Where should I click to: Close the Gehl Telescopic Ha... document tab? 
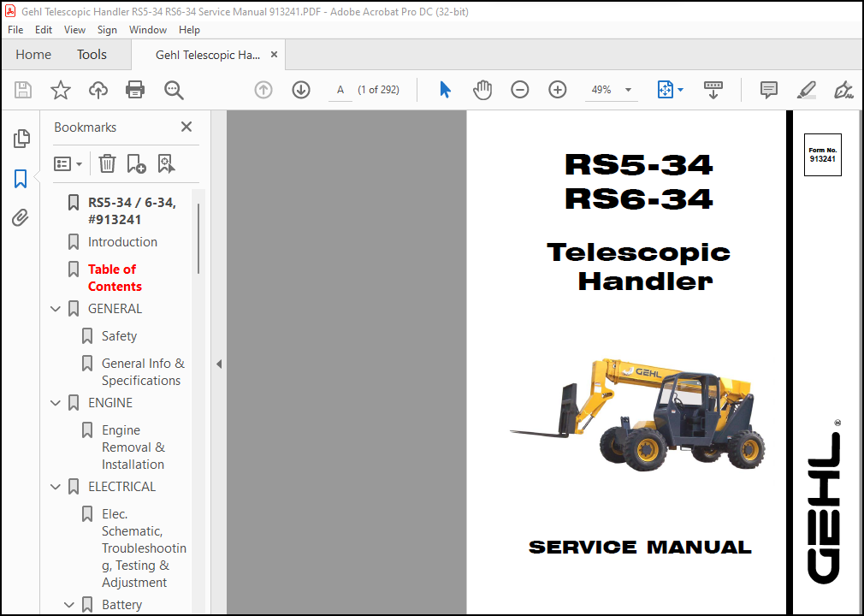pos(274,55)
